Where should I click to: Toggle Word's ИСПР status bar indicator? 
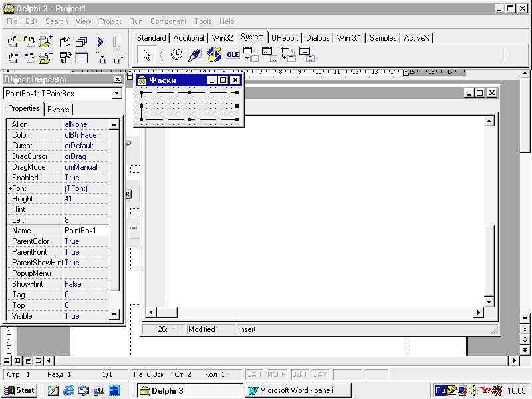(x=276, y=374)
